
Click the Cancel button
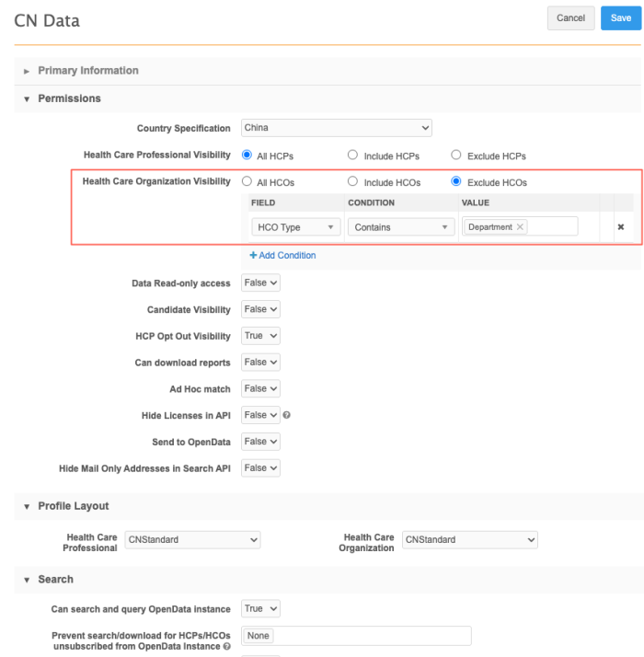(x=570, y=17)
